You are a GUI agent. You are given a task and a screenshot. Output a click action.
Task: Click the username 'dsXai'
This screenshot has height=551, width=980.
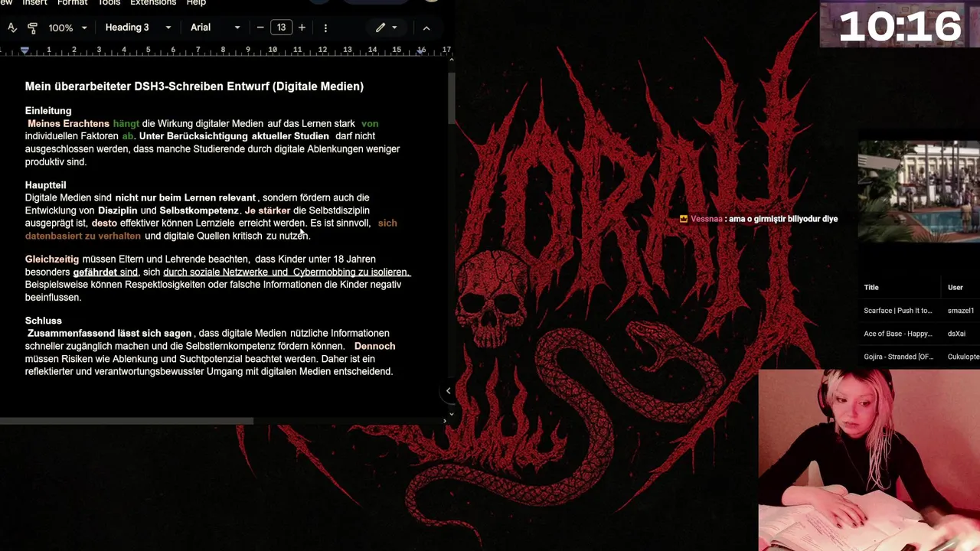coord(956,334)
